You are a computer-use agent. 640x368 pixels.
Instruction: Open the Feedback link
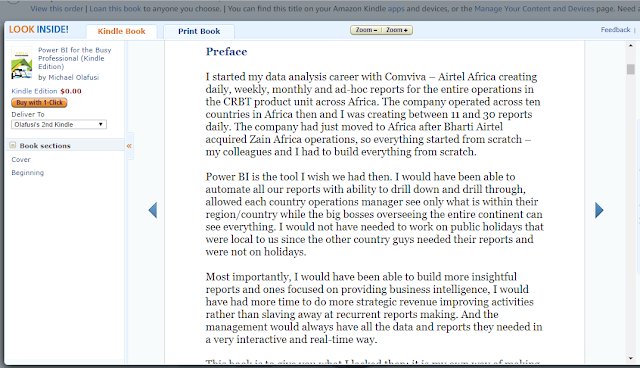point(615,30)
